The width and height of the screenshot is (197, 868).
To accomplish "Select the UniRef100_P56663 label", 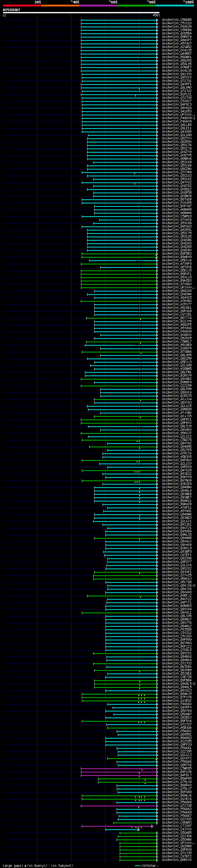I will pyautogui.click(x=177, y=809).
